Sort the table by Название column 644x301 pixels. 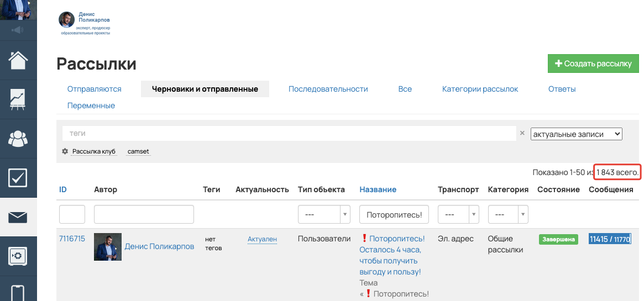(x=378, y=189)
